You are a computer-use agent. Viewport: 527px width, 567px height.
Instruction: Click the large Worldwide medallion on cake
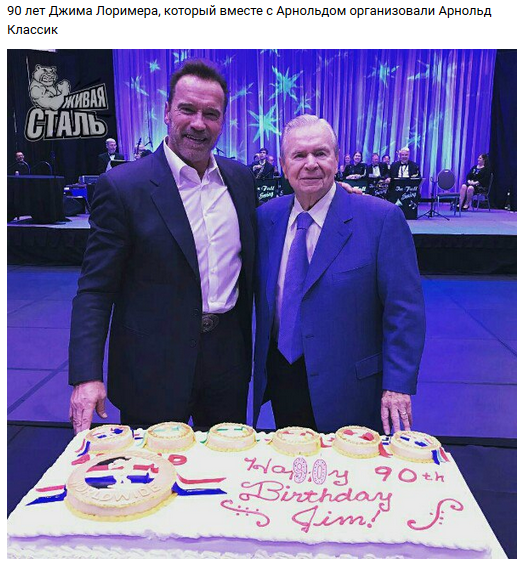[x=120, y=482]
